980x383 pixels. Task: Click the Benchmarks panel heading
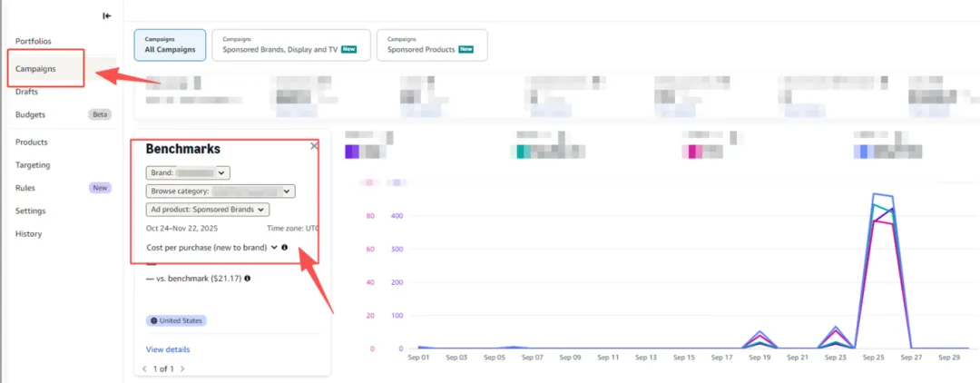pyautogui.click(x=182, y=149)
